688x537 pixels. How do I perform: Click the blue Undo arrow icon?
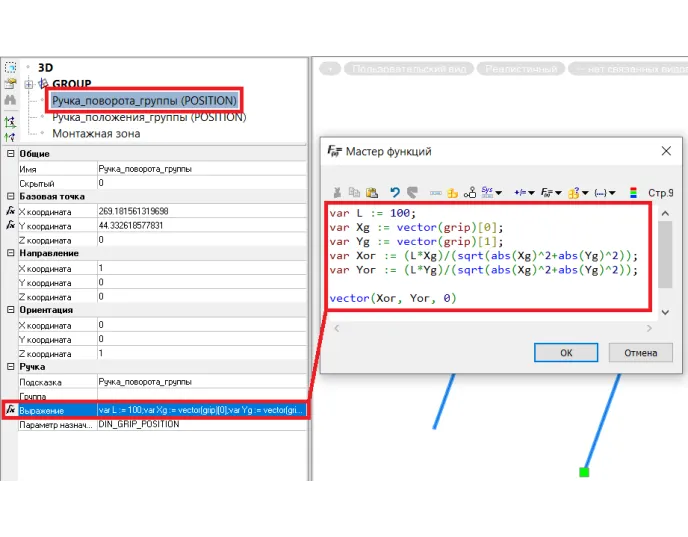click(x=395, y=192)
